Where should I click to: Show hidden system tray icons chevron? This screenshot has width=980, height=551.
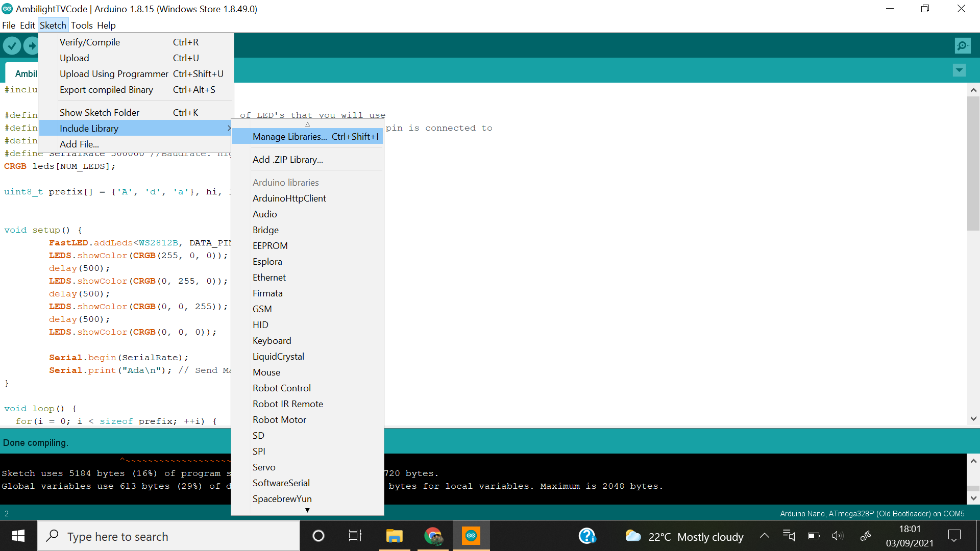(x=764, y=536)
